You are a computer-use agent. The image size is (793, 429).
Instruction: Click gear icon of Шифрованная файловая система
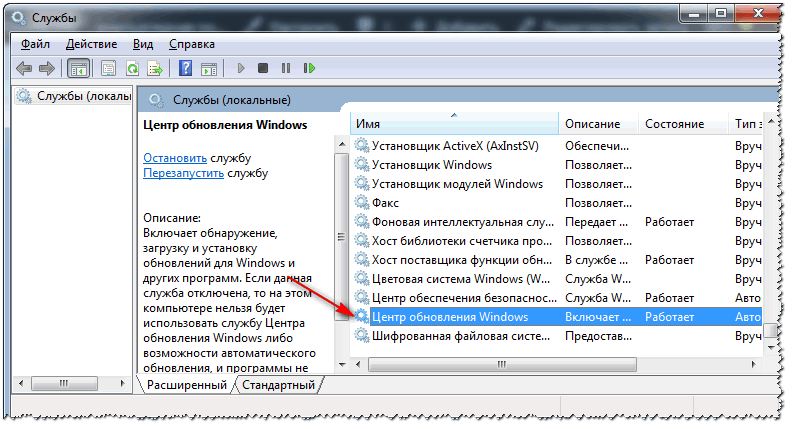(x=361, y=335)
